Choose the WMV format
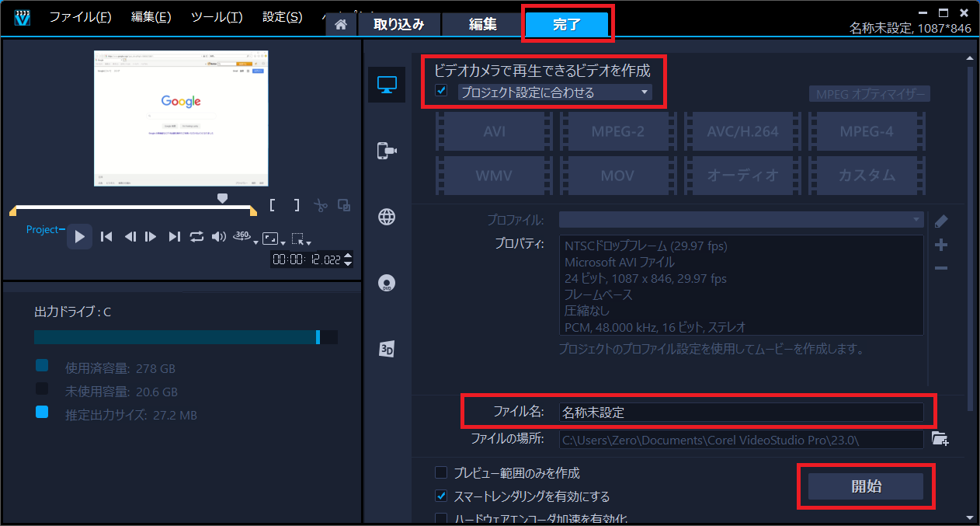Image resolution: width=980 pixels, height=526 pixels. [x=494, y=176]
